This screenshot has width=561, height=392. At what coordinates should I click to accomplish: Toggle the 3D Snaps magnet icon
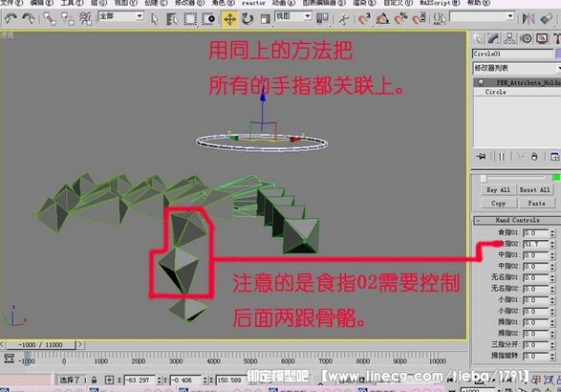click(x=364, y=18)
